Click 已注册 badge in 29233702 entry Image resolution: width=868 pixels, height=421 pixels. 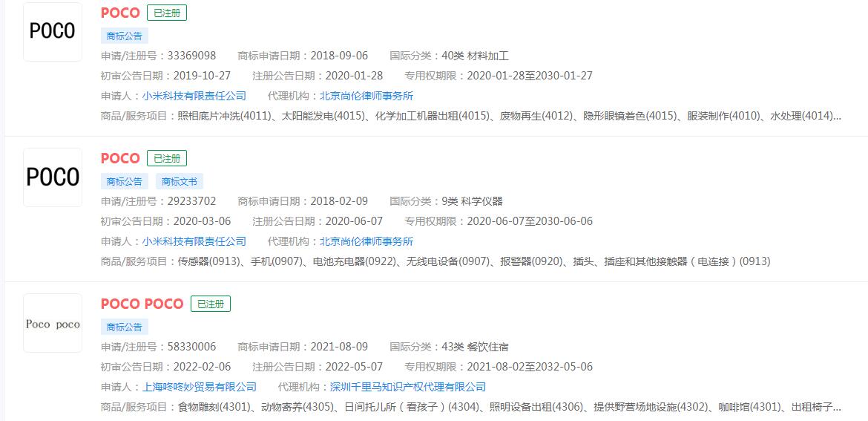167,158
